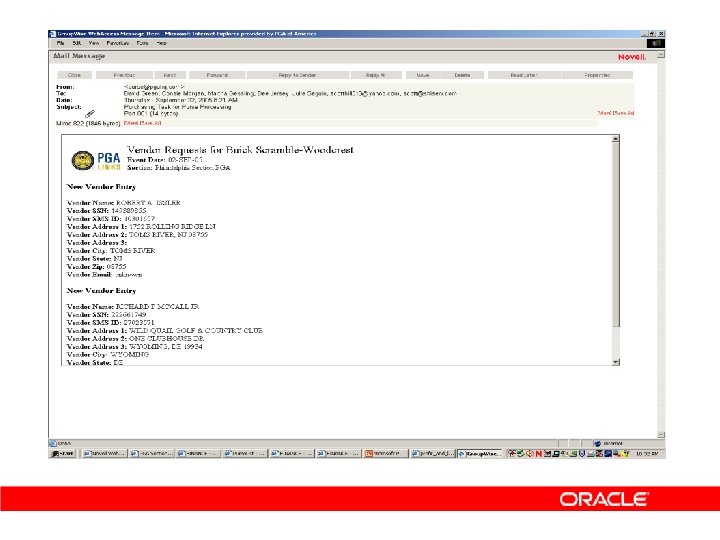This screenshot has height=540, width=720.
Task: Open the View menu
Action: click(x=94, y=43)
